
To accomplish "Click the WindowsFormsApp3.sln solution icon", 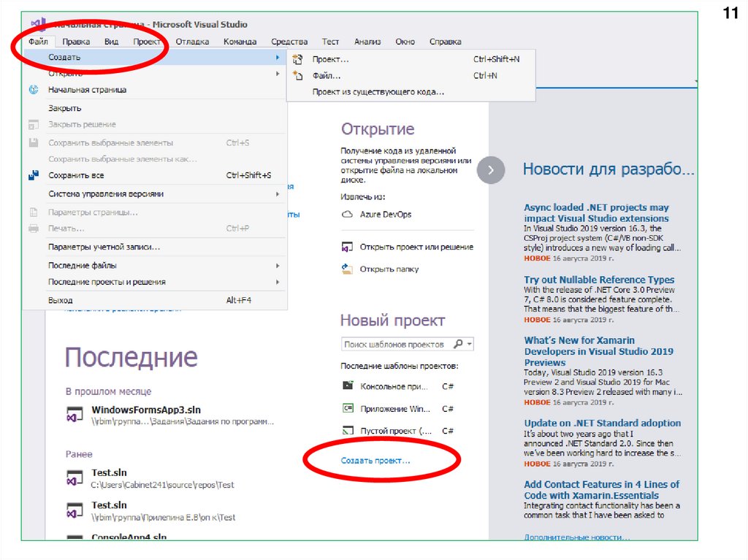I will pyautogui.click(x=75, y=415).
